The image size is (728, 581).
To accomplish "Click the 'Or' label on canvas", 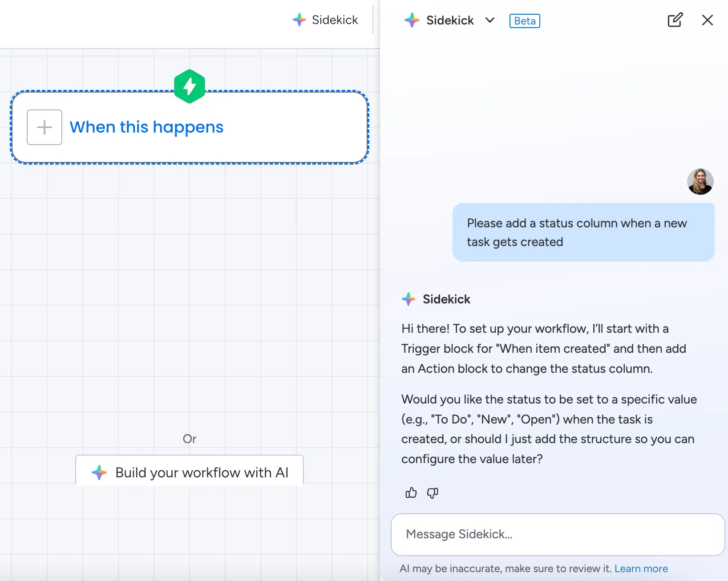I will tap(190, 439).
